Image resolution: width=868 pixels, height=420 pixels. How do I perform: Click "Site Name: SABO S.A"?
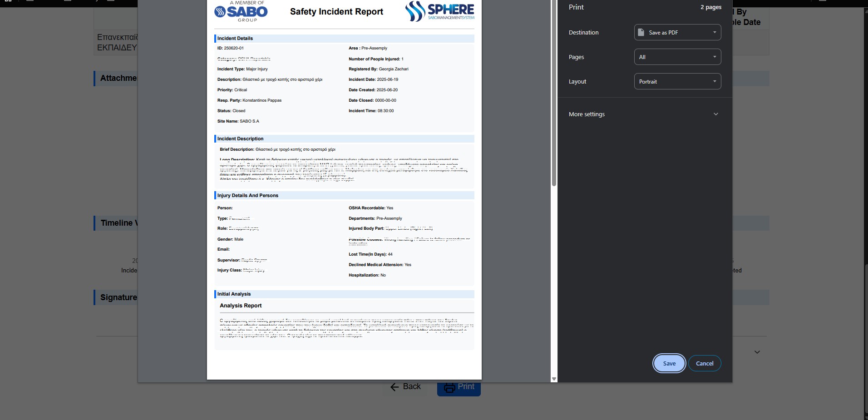(238, 121)
